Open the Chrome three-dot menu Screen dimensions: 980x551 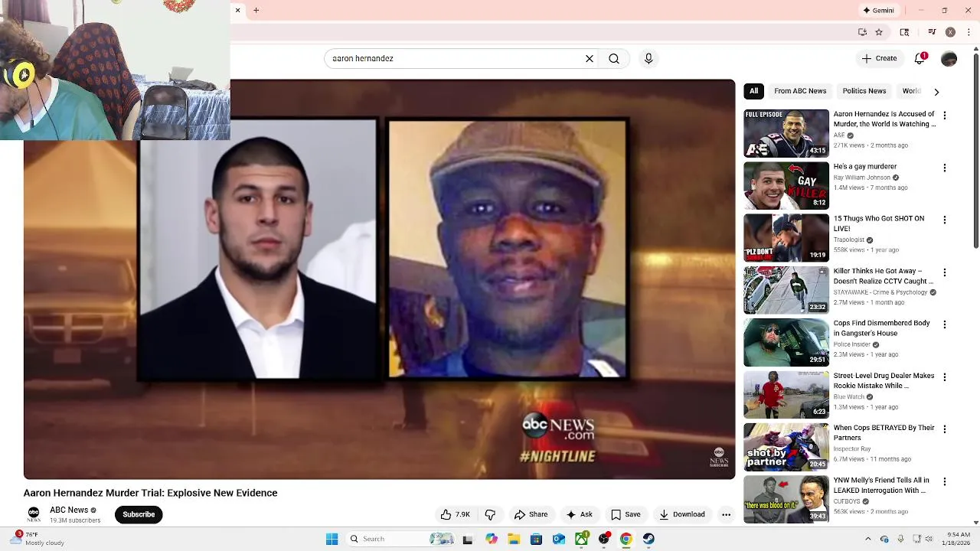pos(969,32)
